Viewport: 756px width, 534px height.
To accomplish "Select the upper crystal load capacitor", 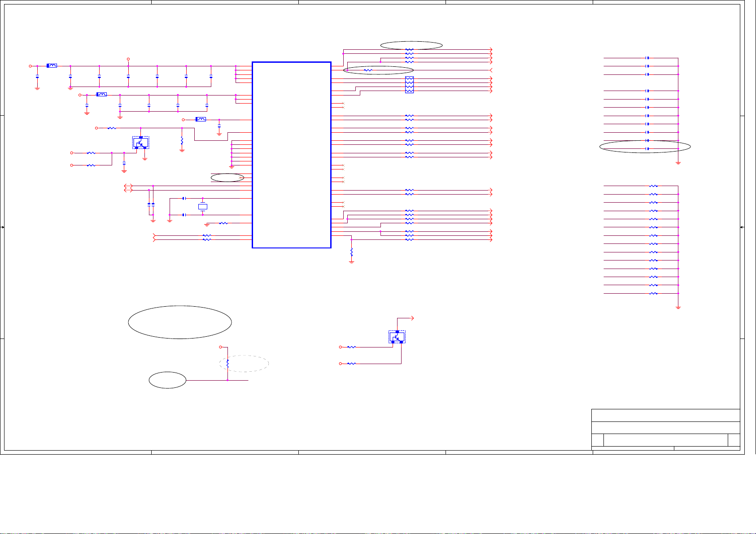I will [x=184, y=198].
